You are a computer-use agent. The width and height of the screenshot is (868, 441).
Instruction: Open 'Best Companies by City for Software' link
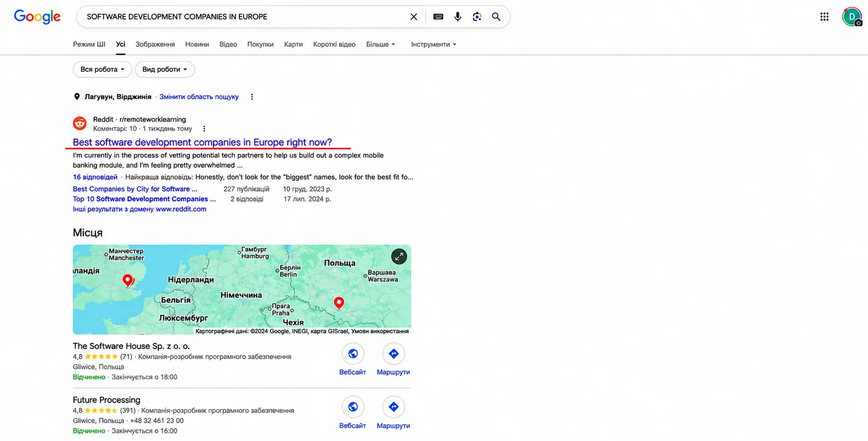[135, 189]
